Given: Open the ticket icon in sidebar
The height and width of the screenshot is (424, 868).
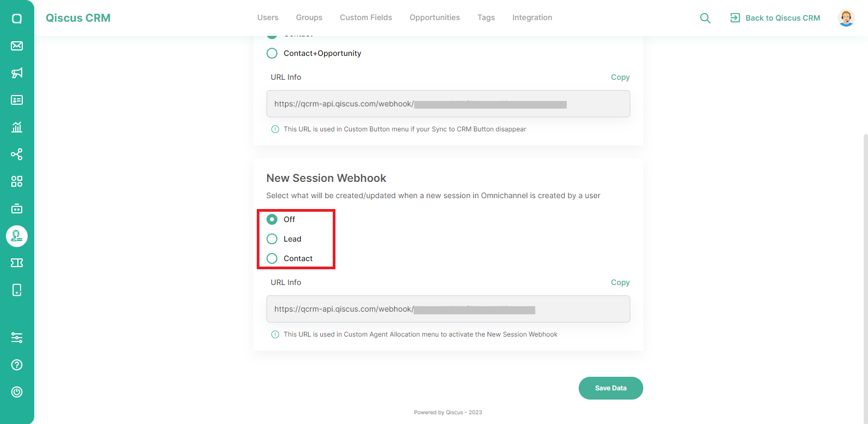Looking at the screenshot, I should coord(17,263).
